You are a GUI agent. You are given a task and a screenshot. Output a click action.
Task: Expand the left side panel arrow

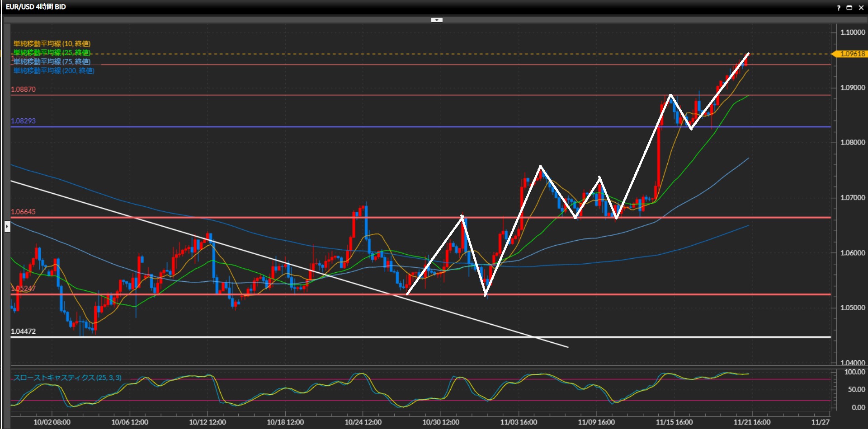7,226
